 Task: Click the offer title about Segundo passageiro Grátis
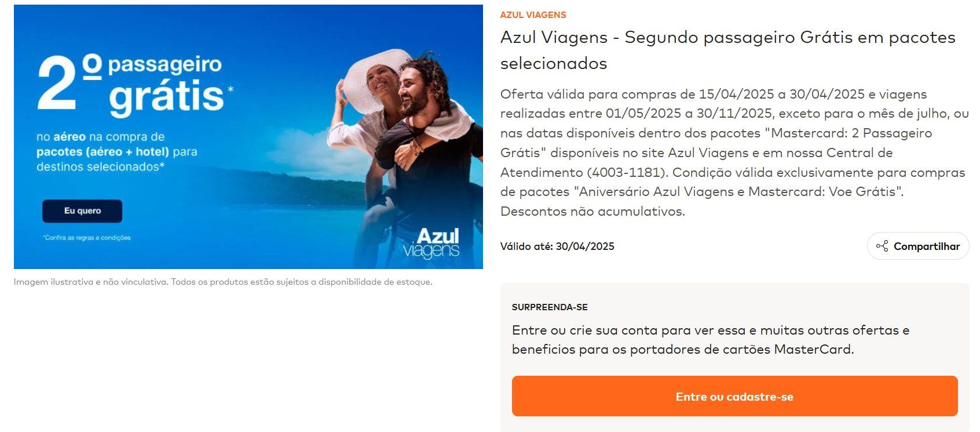[727, 50]
